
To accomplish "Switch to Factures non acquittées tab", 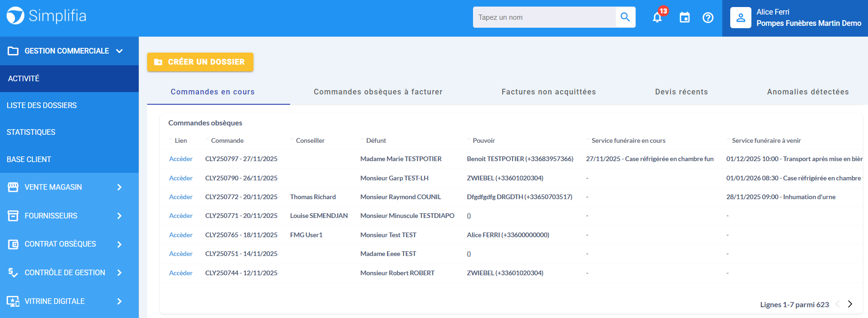I will coord(548,92).
